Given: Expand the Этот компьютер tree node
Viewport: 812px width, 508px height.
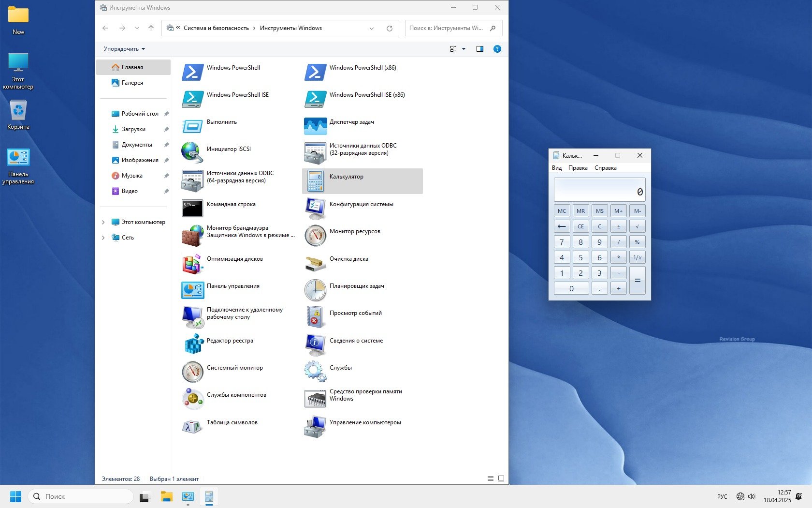Looking at the screenshot, I should click(103, 222).
